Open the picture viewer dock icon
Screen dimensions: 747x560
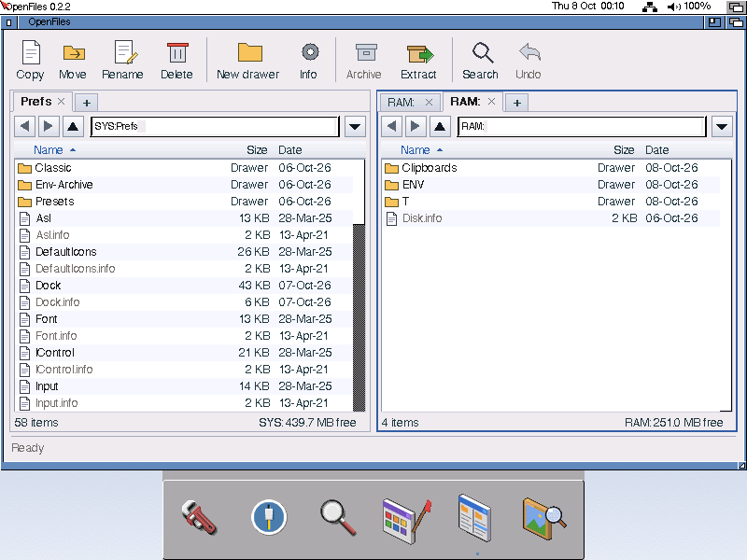click(x=544, y=519)
